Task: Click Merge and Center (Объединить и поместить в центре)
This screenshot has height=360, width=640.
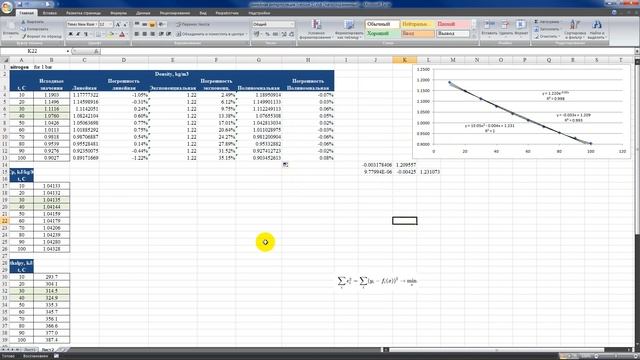Action: point(211,34)
